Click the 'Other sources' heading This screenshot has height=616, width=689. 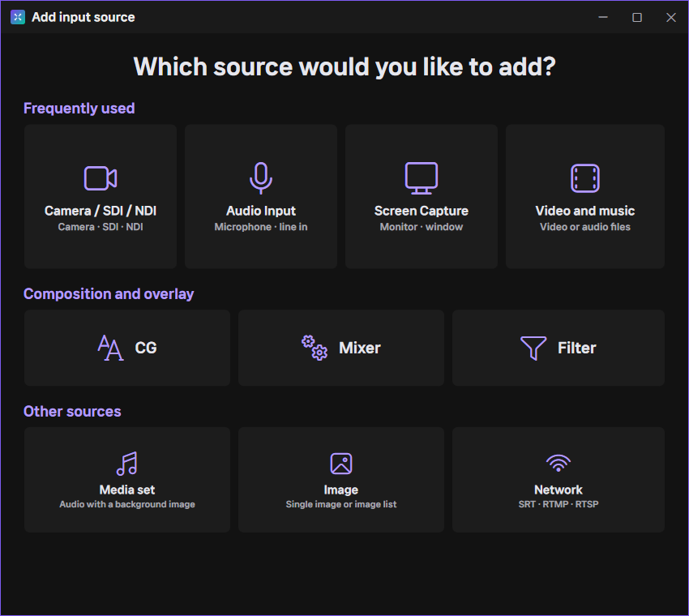[72, 411]
